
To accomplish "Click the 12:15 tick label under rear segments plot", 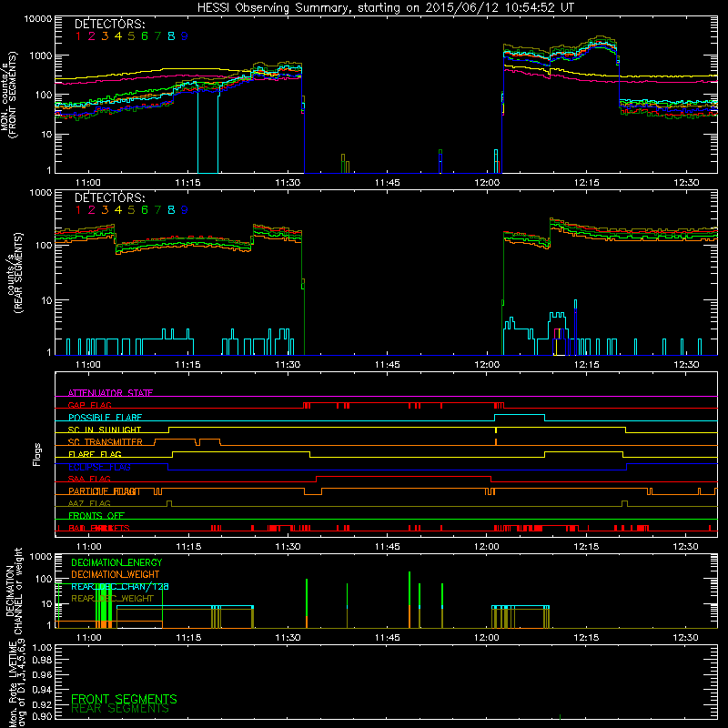I will [x=586, y=365].
